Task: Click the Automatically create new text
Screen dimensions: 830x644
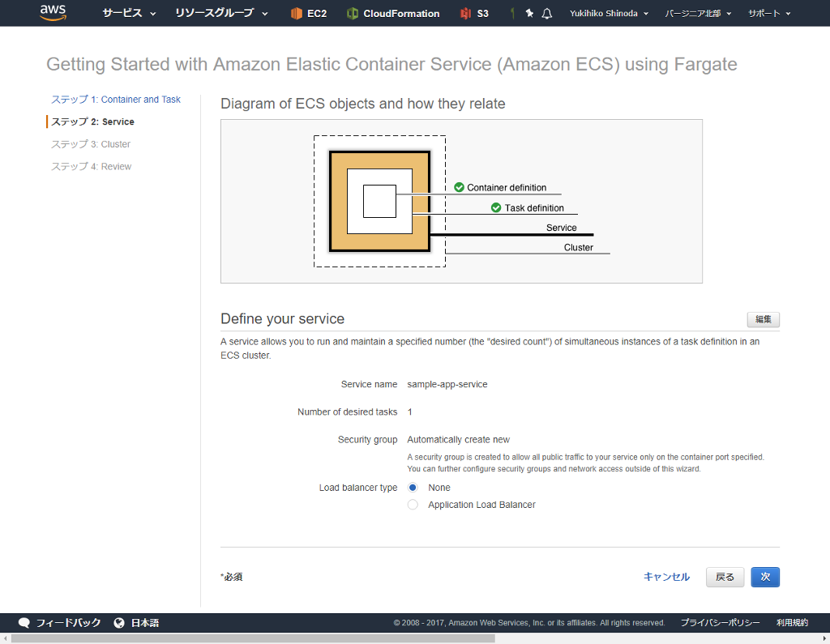Action: 459,440
